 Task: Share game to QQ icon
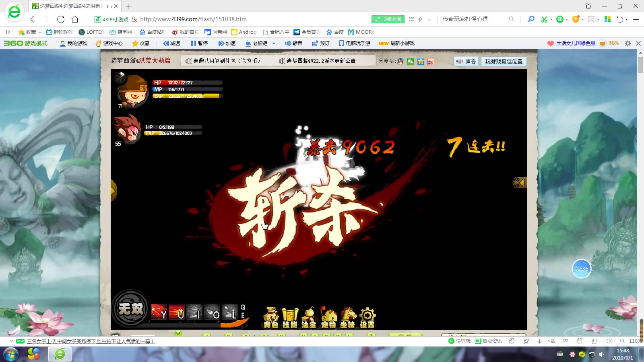tap(400, 61)
